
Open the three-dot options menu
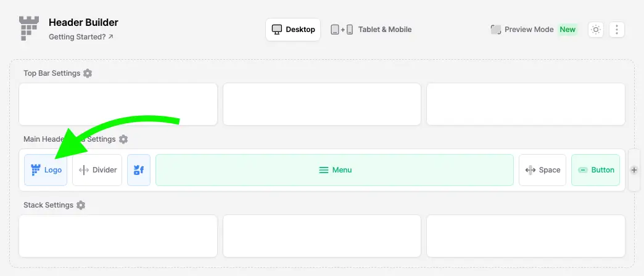pyautogui.click(x=617, y=30)
